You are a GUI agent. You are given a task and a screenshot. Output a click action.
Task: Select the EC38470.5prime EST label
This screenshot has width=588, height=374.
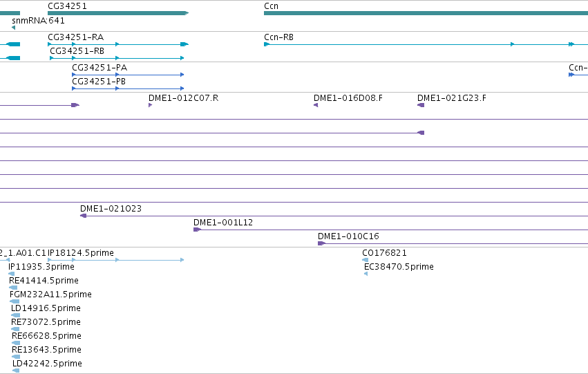point(399,267)
